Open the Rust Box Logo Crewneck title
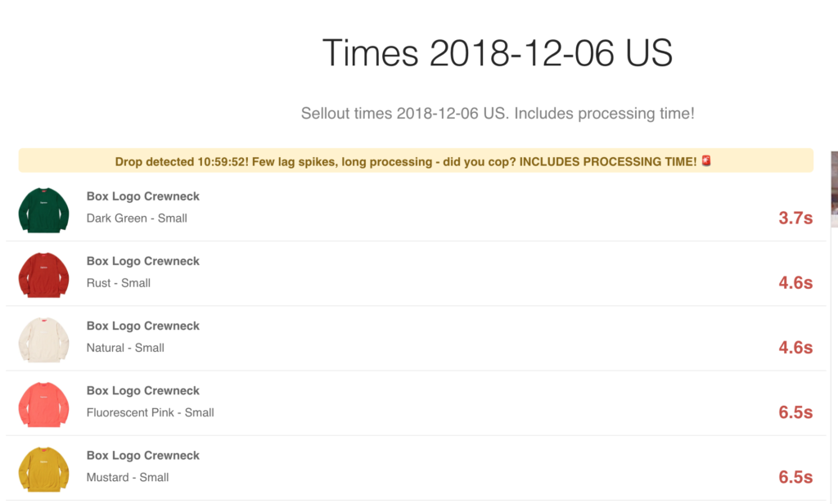 142,261
